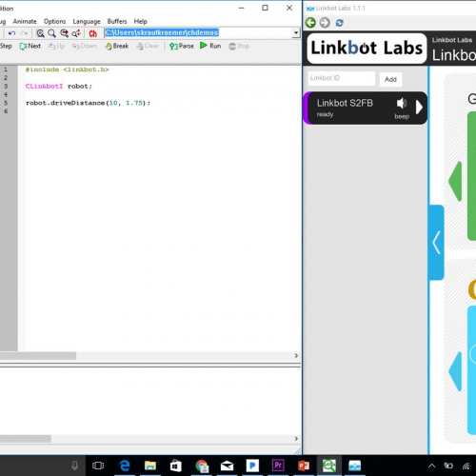Image resolution: width=476 pixels, height=476 pixels.
Task: Click the Linkbot ID input field
Action: pos(342,78)
